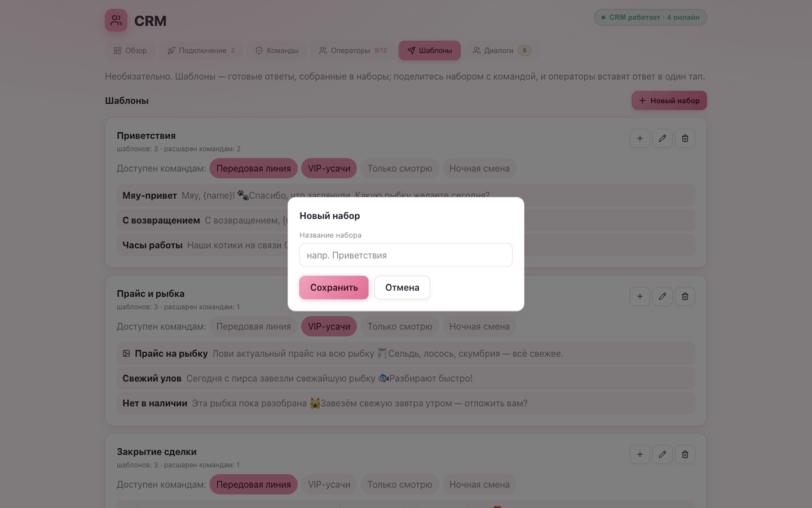Viewport: 812px width, 508px height.
Task: Open the Свежий улов template row
Action: pos(406,378)
